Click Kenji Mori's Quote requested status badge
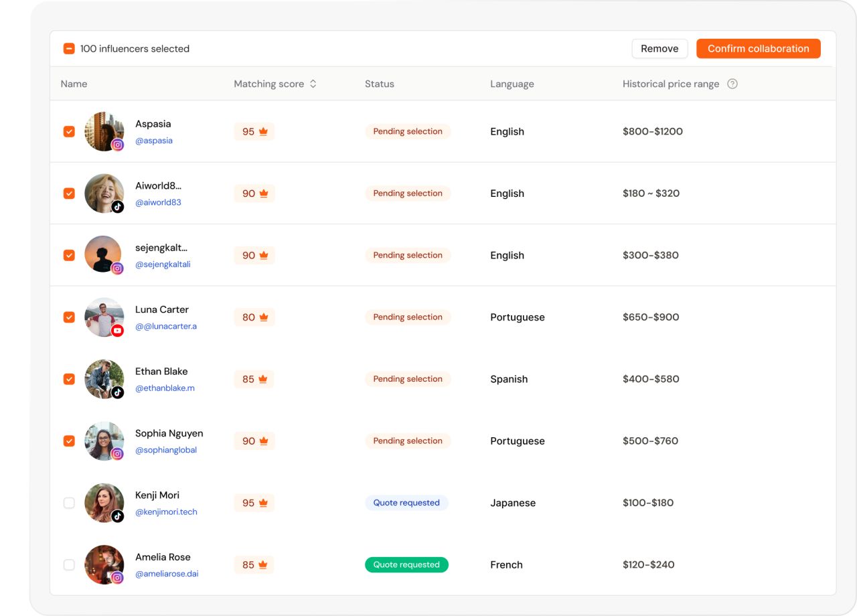The image size is (857, 616). pyautogui.click(x=406, y=503)
